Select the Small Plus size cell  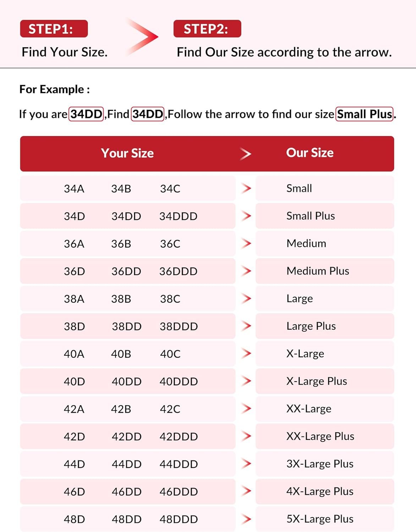311,216
